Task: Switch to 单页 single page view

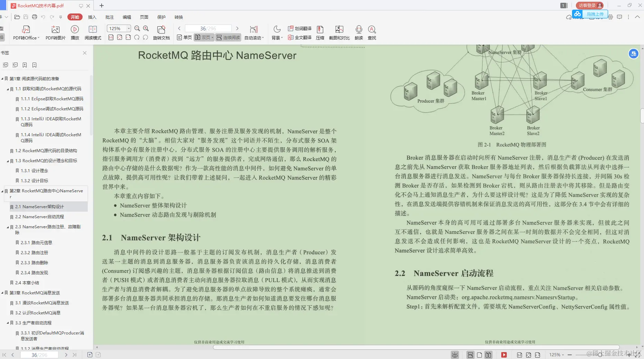Action: [x=184, y=38]
